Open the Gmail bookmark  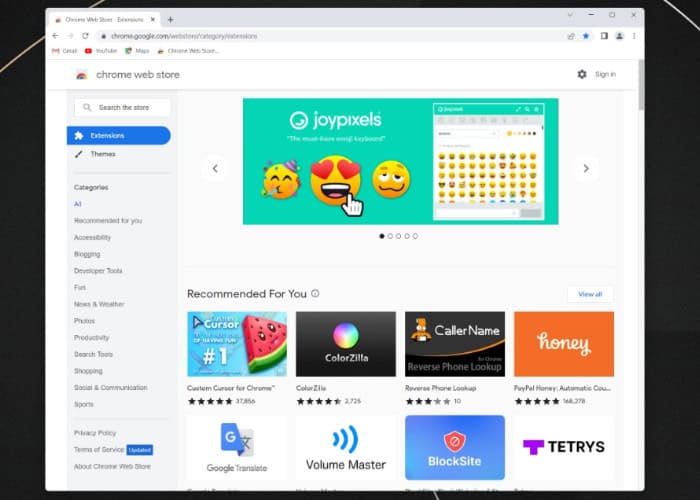[64, 51]
